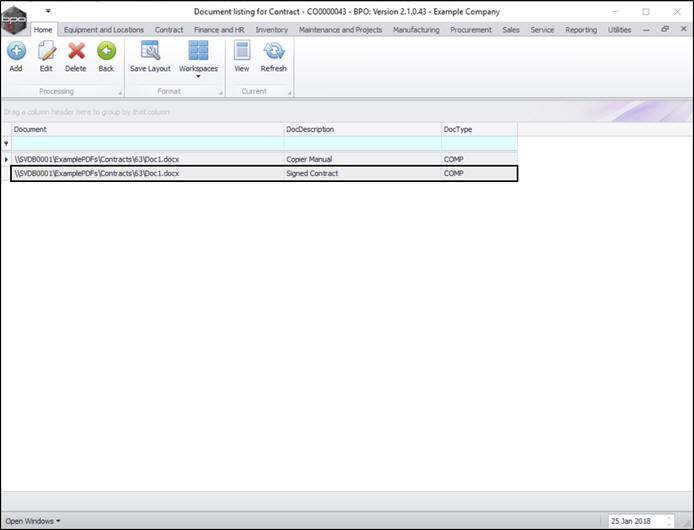Sort by the DocType column header
694x530 pixels.
coord(479,129)
